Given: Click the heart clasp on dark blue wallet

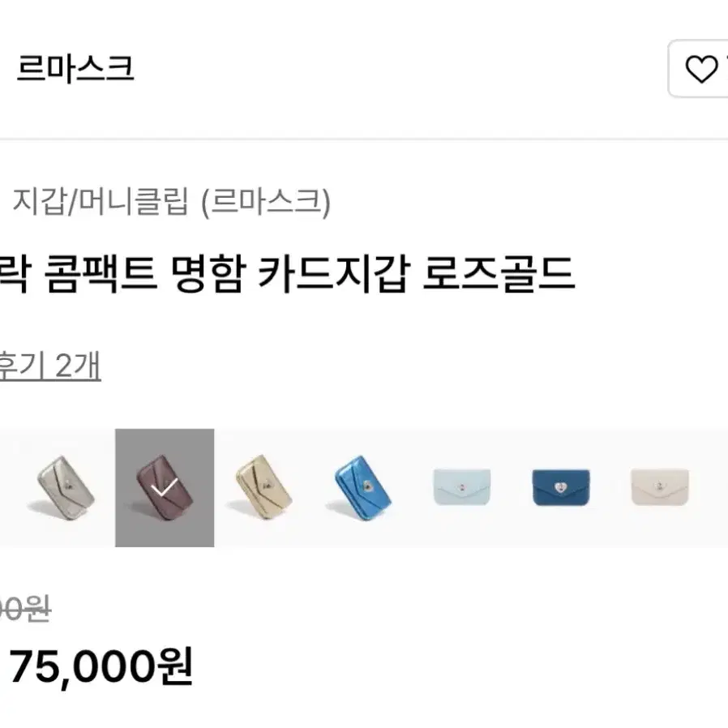Looking at the screenshot, I should point(560,487).
